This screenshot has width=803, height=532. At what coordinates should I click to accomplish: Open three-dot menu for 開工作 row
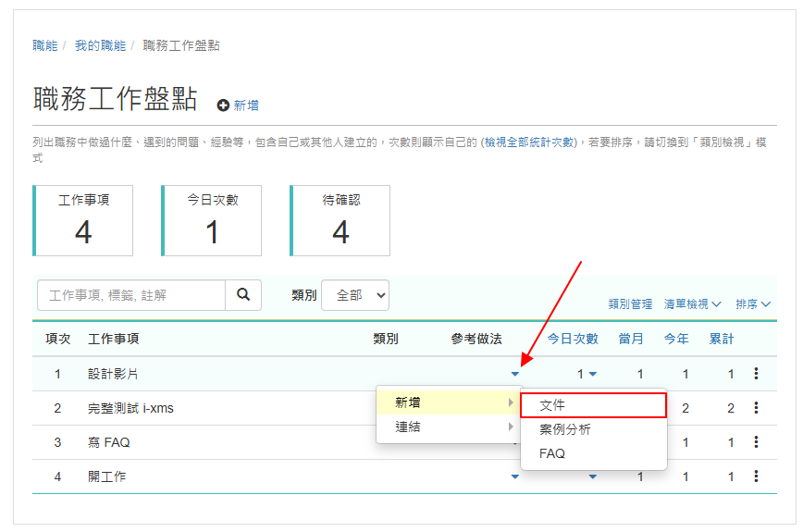(756, 476)
